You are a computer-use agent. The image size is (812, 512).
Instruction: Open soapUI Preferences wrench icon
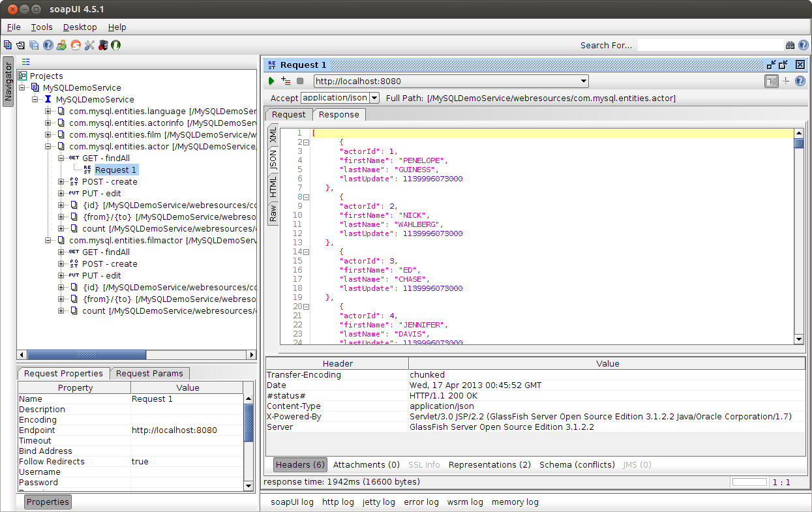coord(89,45)
